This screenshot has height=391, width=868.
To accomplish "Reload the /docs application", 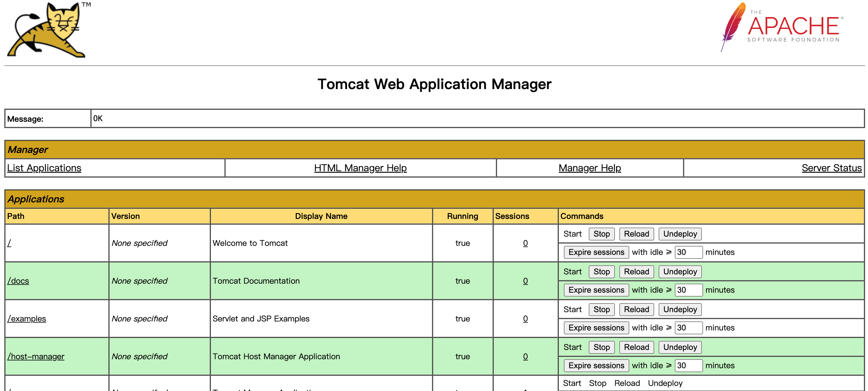I will (636, 271).
